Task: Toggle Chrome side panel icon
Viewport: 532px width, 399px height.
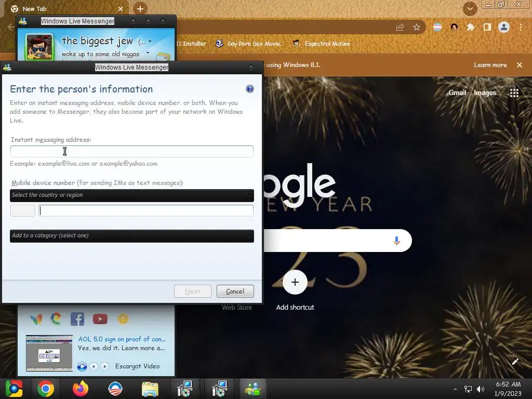Action: 487,27
